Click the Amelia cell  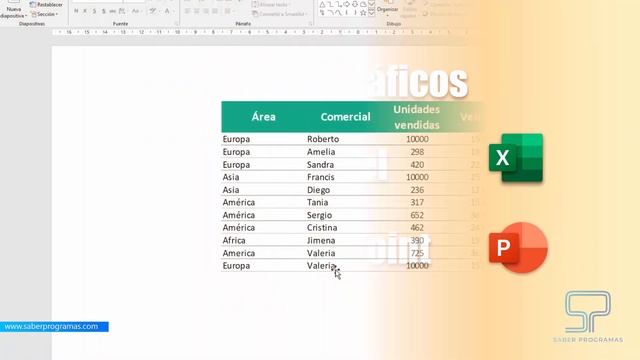pyautogui.click(x=321, y=152)
